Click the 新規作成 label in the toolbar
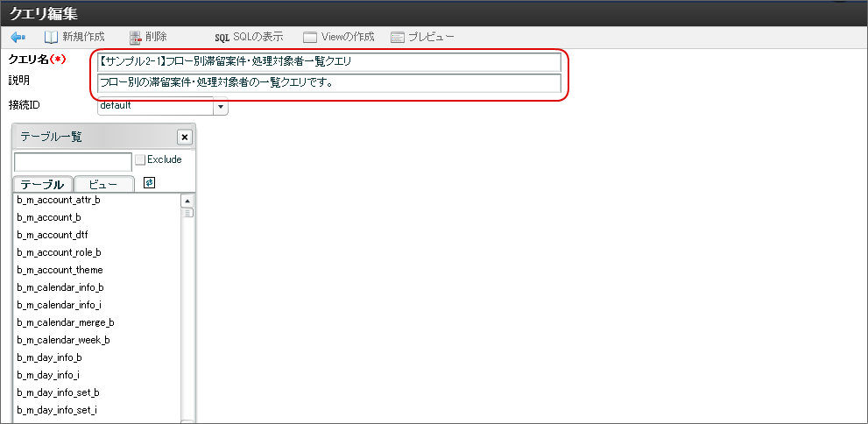This screenshot has width=868, height=424. [83, 37]
